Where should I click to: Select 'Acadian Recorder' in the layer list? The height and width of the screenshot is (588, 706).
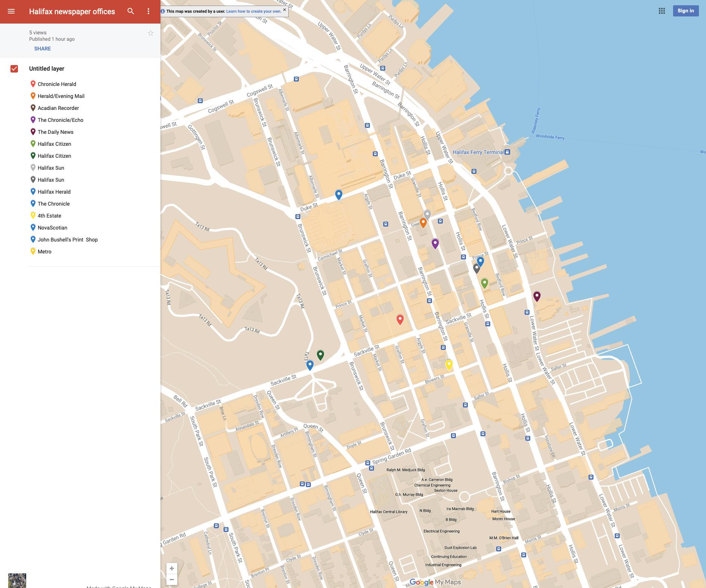point(58,108)
